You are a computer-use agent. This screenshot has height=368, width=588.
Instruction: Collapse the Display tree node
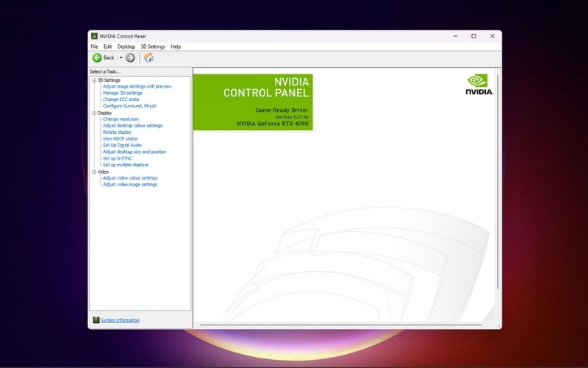coord(94,113)
